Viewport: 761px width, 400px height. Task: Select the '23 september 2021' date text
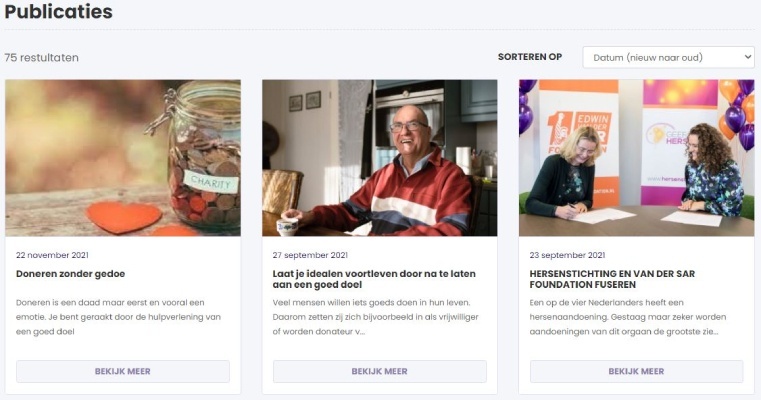567,255
